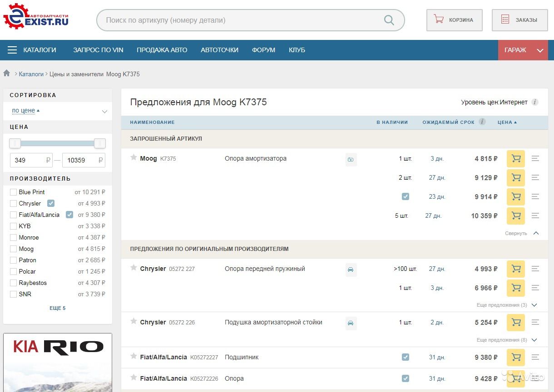Add Chrysler 4 993 ₽ offer to cart

pos(516,269)
